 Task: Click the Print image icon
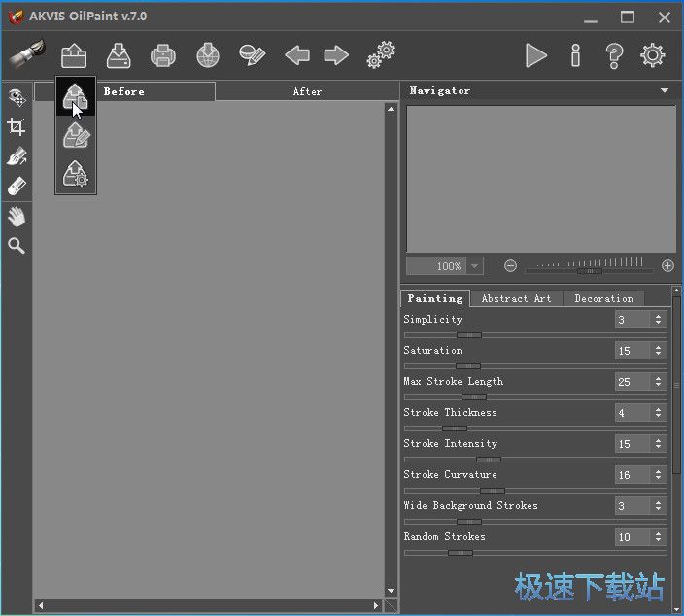tap(163, 55)
